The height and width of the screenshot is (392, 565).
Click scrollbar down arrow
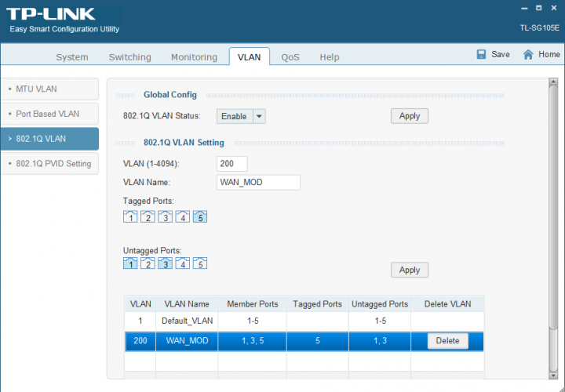tap(553, 376)
